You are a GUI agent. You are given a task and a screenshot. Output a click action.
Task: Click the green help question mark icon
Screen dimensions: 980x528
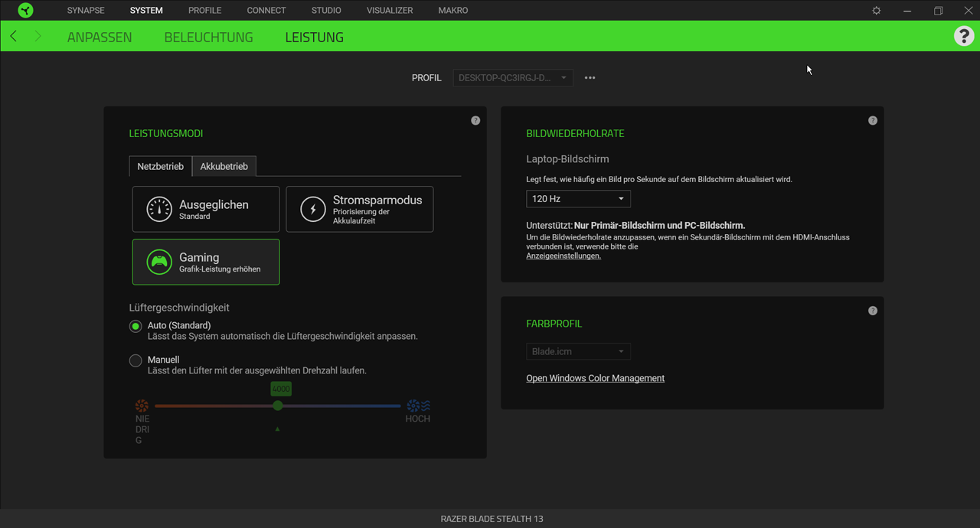964,36
